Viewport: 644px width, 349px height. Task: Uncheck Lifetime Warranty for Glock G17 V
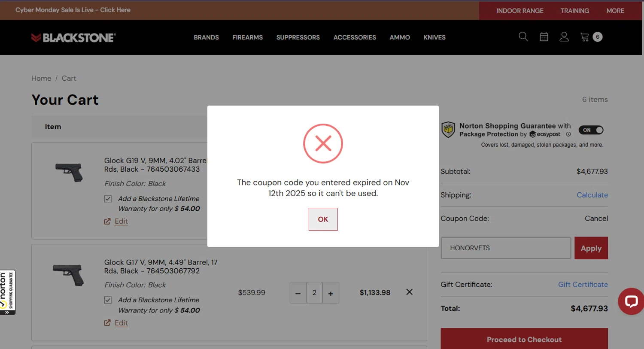coord(108,300)
